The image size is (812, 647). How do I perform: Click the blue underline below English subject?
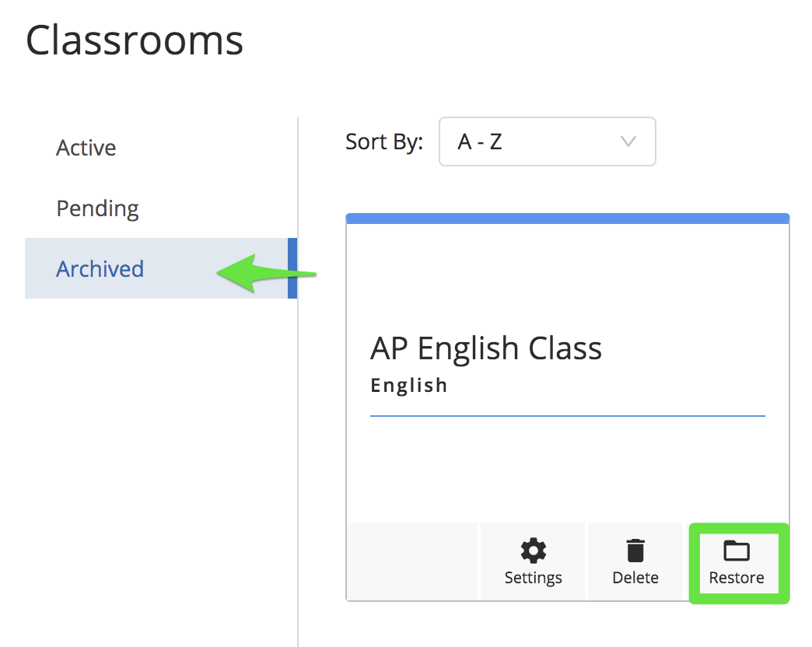(x=568, y=416)
